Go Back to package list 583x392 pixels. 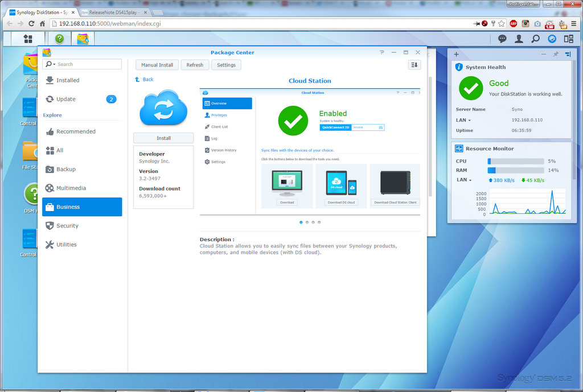click(144, 80)
